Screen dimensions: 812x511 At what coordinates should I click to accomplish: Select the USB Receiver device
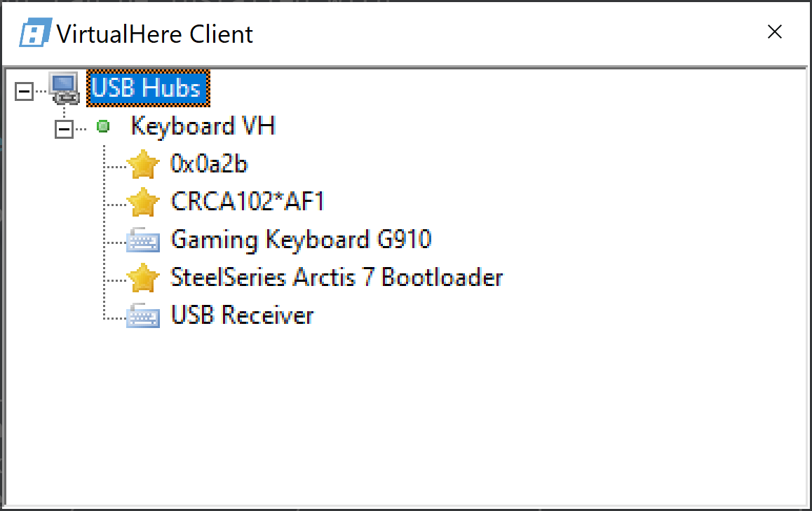[242, 315]
